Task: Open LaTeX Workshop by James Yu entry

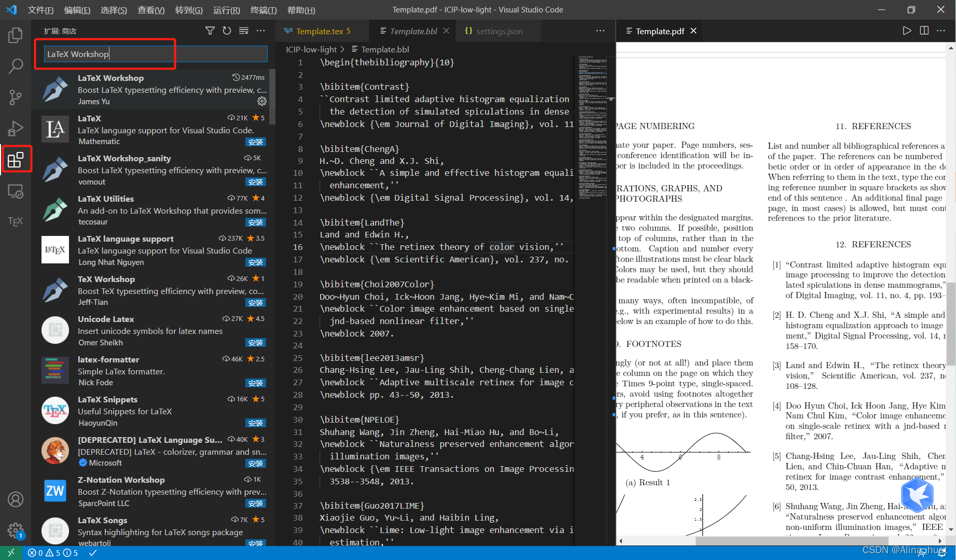Action: coord(154,89)
